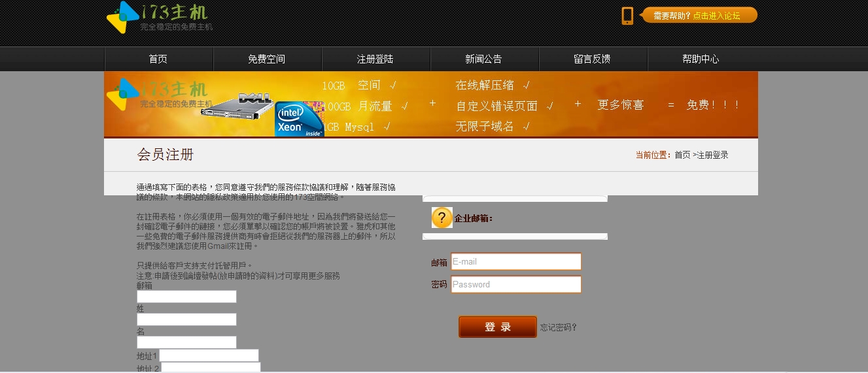Viewport: 868px width, 373px height.
Task: Click the yellow question mark icon
Action: point(442,218)
